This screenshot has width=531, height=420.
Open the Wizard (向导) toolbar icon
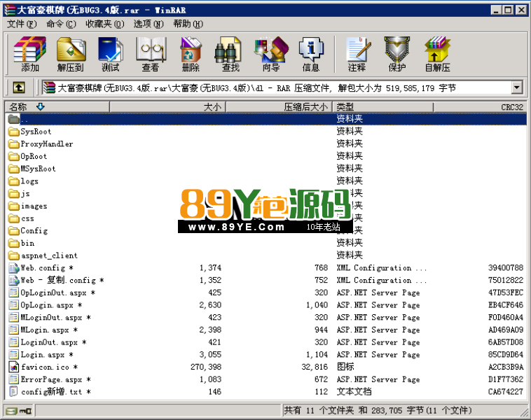(271, 54)
